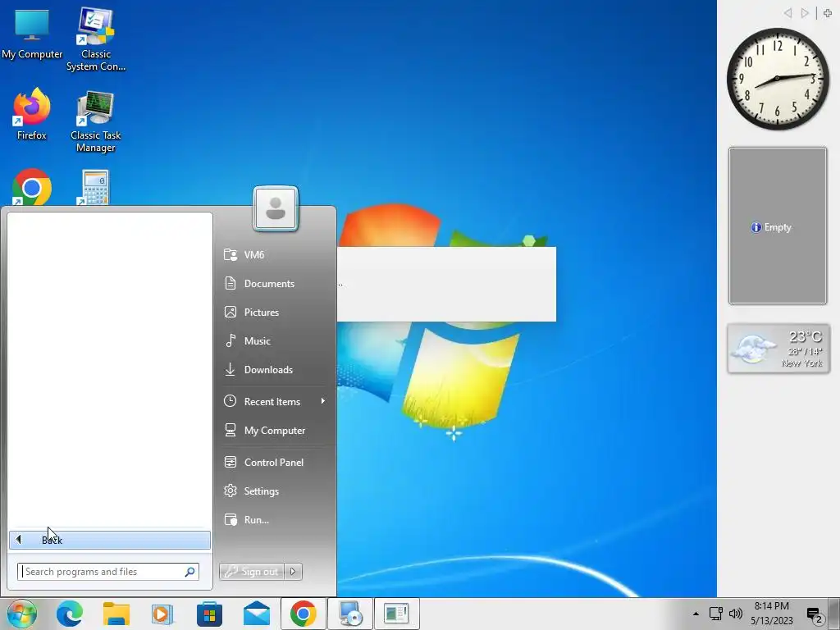This screenshot has height=630, width=840.
Task: Open Control Panel from Start menu
Action: coord(275,463)
